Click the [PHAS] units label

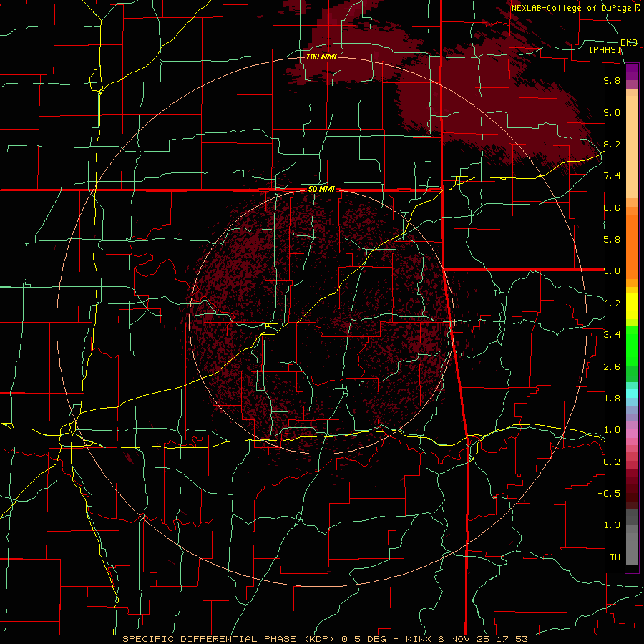click(x=605, y=49)
